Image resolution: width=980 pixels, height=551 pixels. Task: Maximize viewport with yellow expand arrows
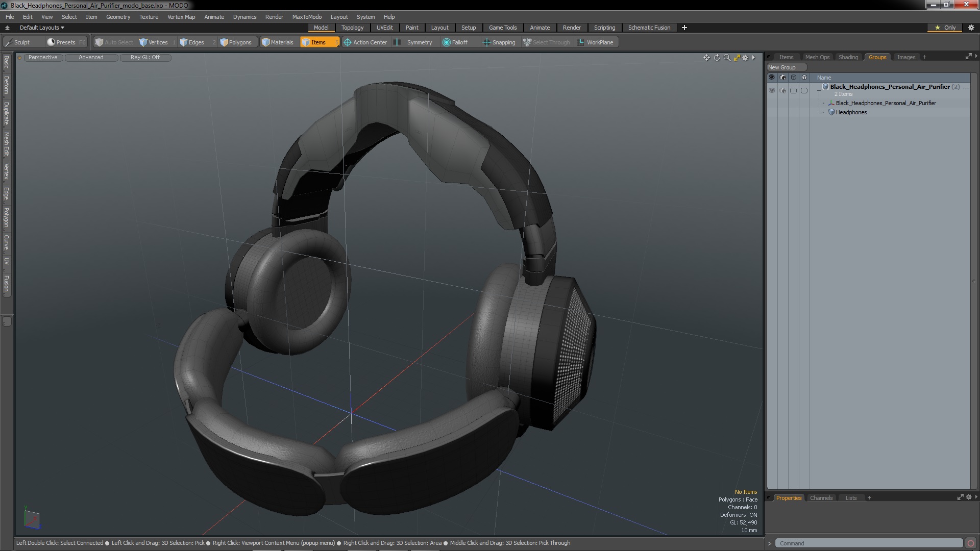pyautogui.click(x=737, y=58)
